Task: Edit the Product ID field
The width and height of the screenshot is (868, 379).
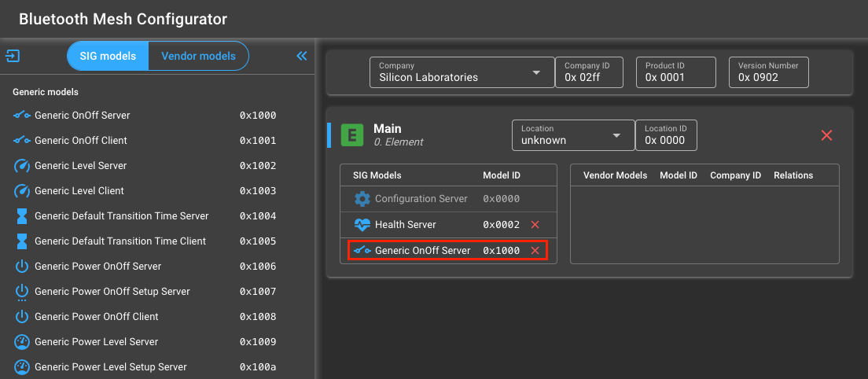Action: [x=676, y=72]
